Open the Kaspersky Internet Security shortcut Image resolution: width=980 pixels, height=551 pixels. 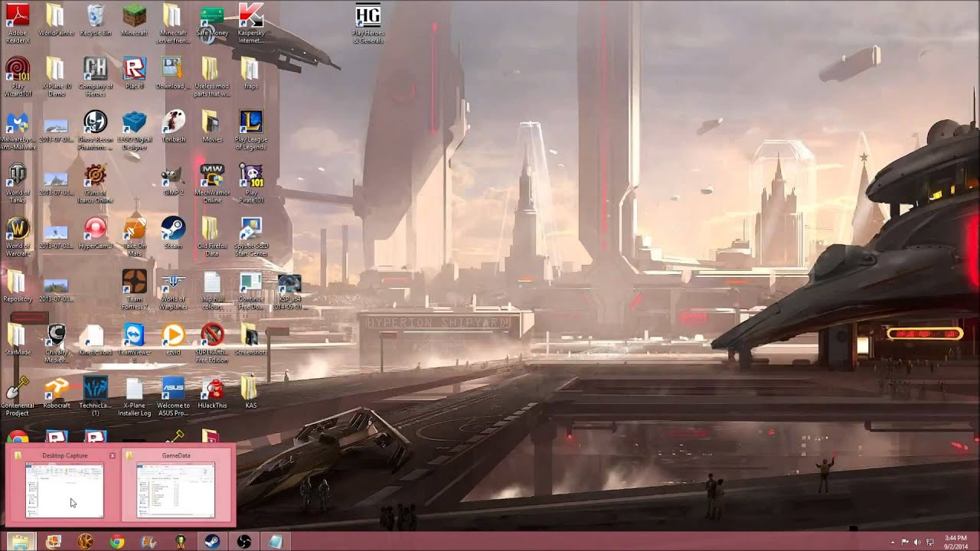pyautogui.click(x=250, y=23)
